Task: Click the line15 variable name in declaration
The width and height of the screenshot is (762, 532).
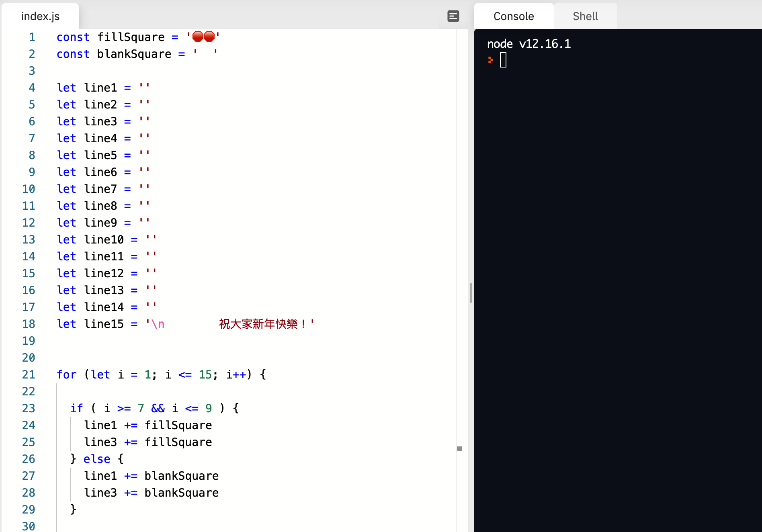Action: coord(104,324)
